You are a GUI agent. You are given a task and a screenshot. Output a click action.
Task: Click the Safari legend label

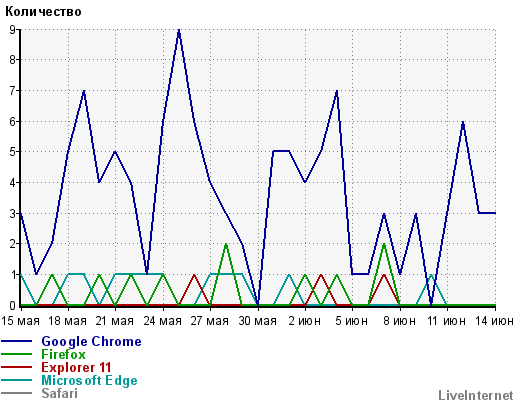[59, 393]
